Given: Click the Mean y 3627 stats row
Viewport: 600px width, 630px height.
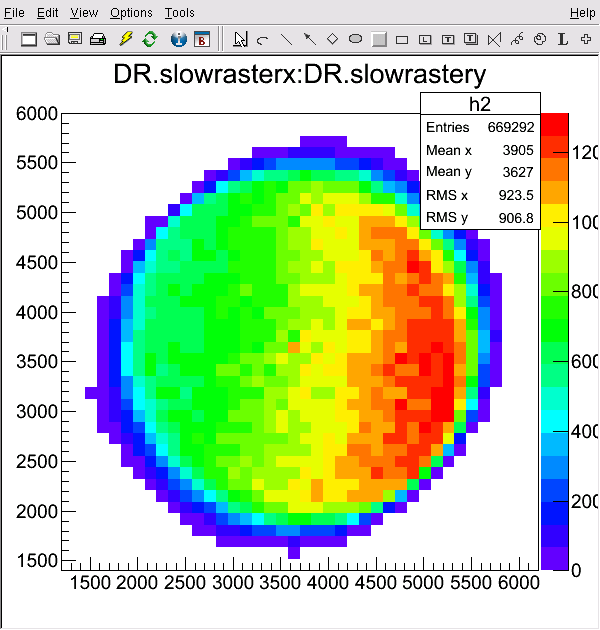Looking at the screenshot, I should (480, 172).
